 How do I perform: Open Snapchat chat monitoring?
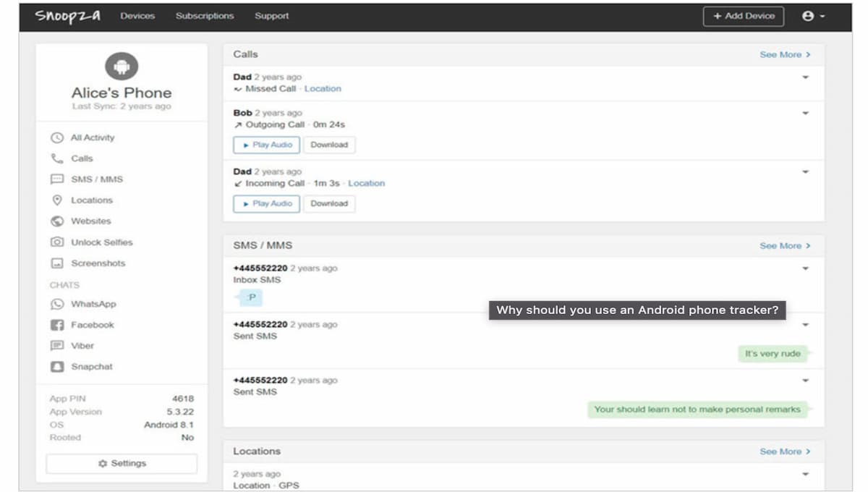91,366
